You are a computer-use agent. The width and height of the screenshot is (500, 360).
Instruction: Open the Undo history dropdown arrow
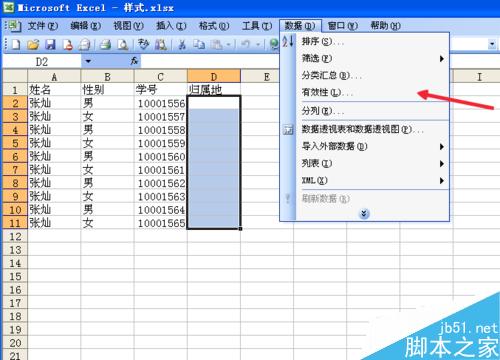click(258, 44)
